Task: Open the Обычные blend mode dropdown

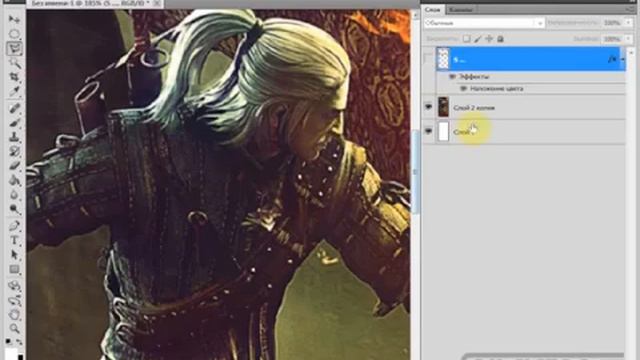Action: [x=484, y=23]
